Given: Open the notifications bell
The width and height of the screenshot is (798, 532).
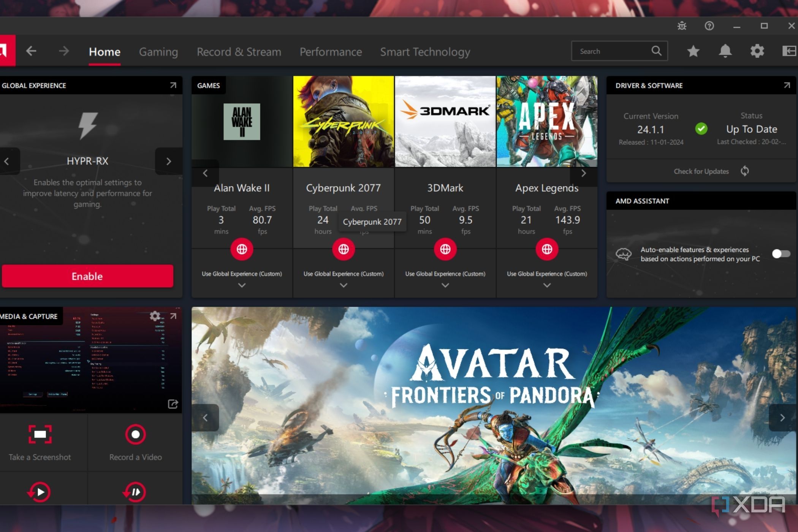Looking at the screenshot, I should (725, 51).
